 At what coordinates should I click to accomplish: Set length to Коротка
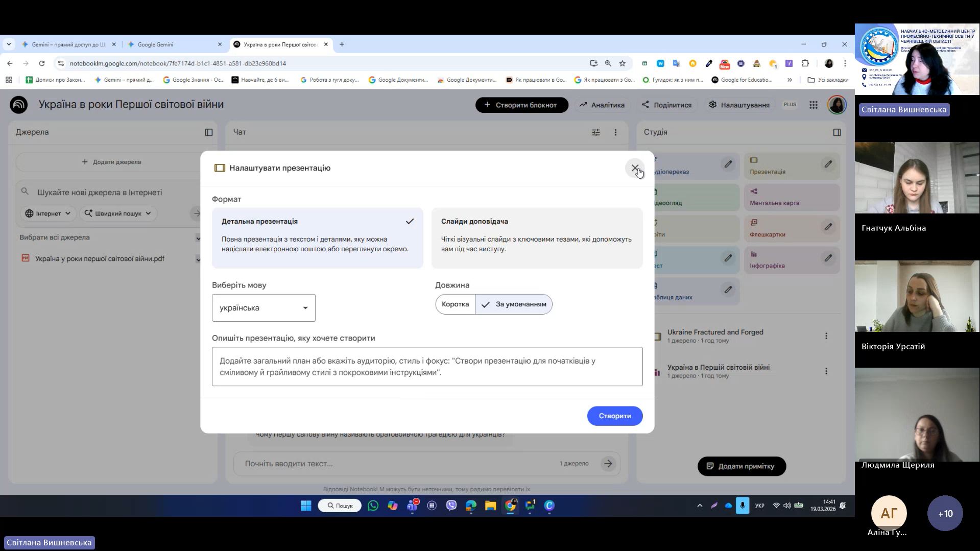click(x=455, y=304)
